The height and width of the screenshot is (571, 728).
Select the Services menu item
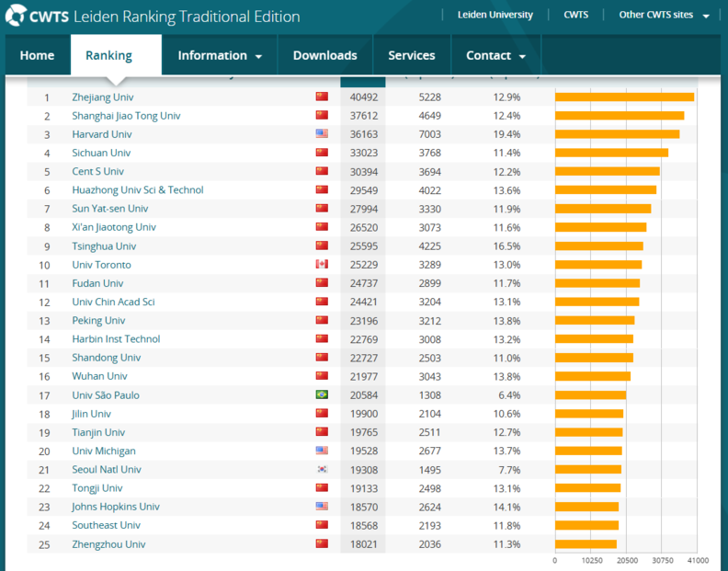[411, 55]
